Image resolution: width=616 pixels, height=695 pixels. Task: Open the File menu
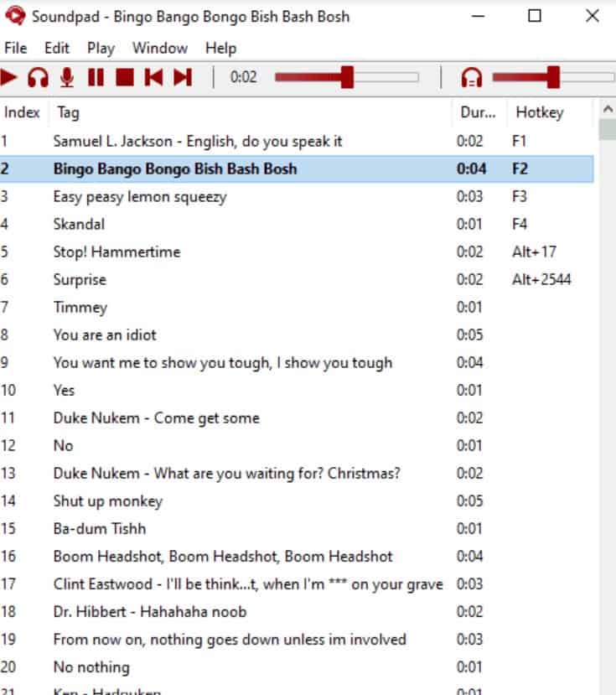coord(15,48)
